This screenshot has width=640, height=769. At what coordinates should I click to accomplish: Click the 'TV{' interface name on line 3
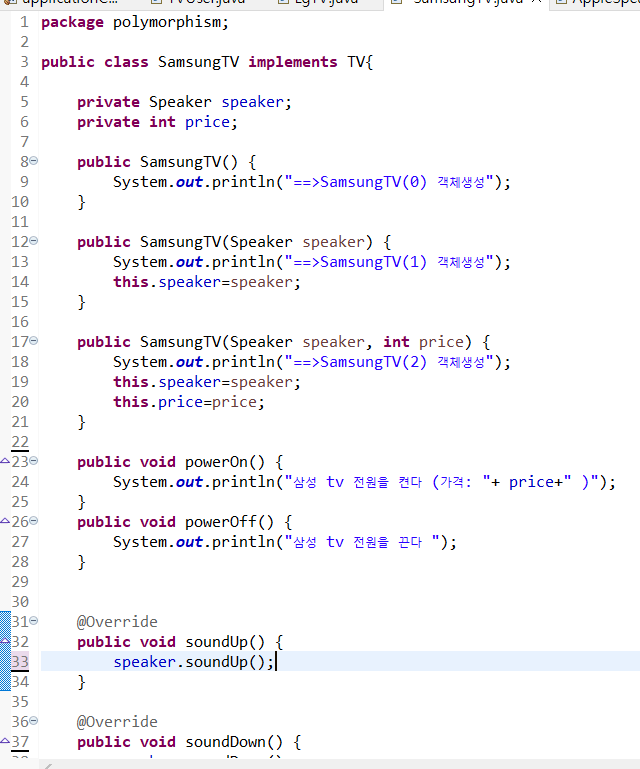(360, 62)
